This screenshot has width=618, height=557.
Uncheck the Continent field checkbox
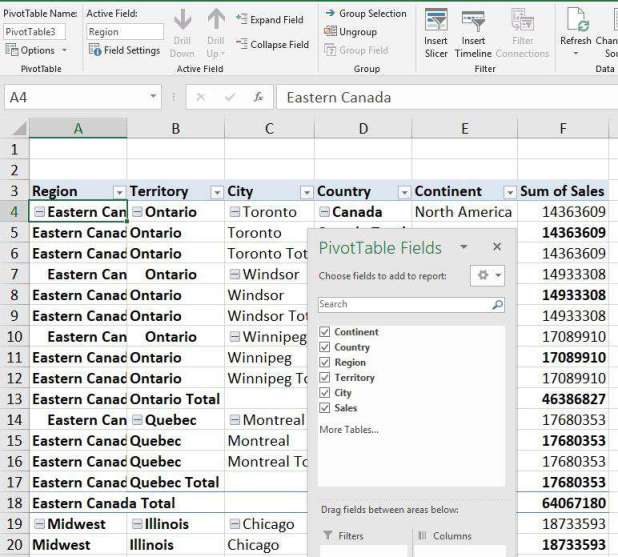click(324, 332)
